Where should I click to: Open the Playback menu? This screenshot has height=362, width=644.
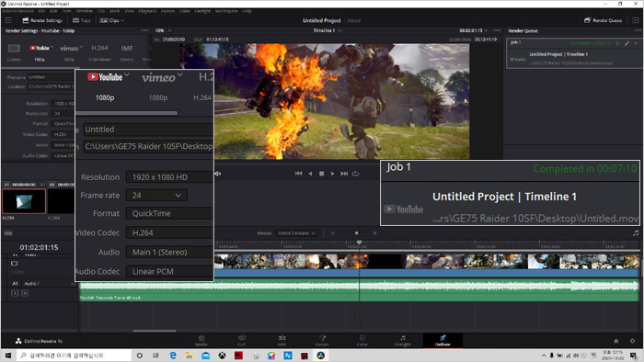147,11
